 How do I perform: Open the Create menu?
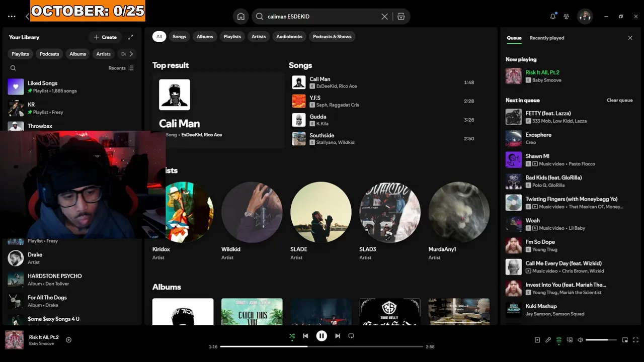point(105,37)
